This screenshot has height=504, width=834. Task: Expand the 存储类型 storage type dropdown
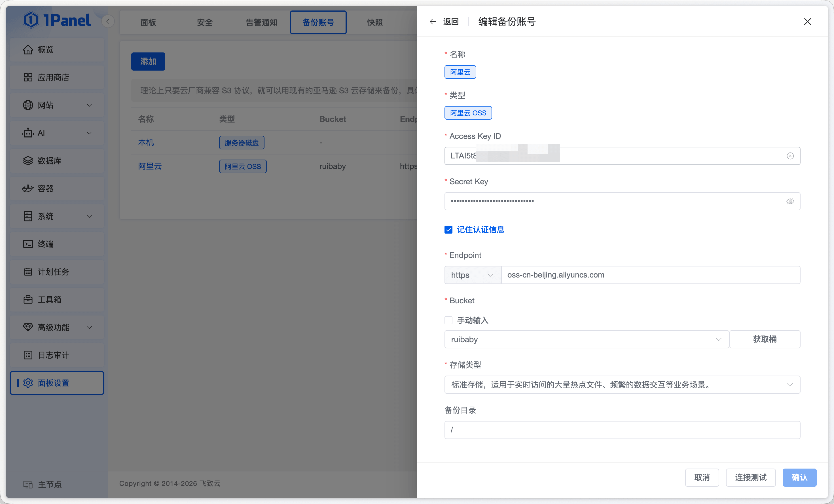[622, 384]
